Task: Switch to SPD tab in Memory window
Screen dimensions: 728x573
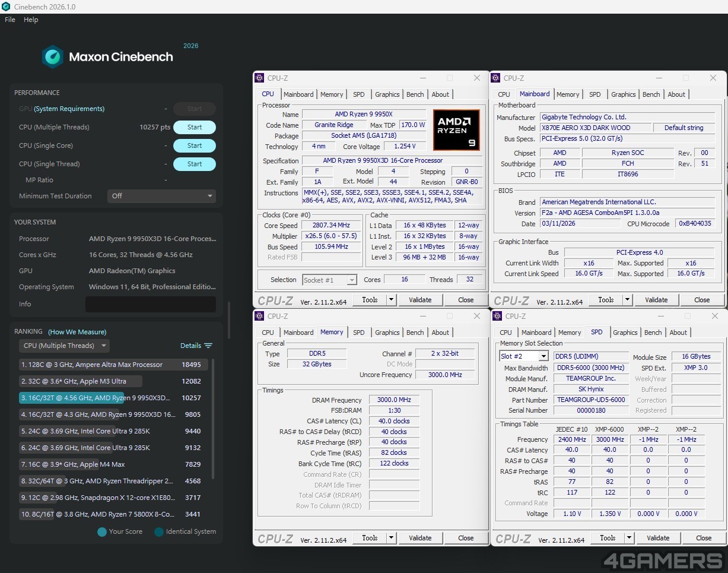Action: click(359, 333)
